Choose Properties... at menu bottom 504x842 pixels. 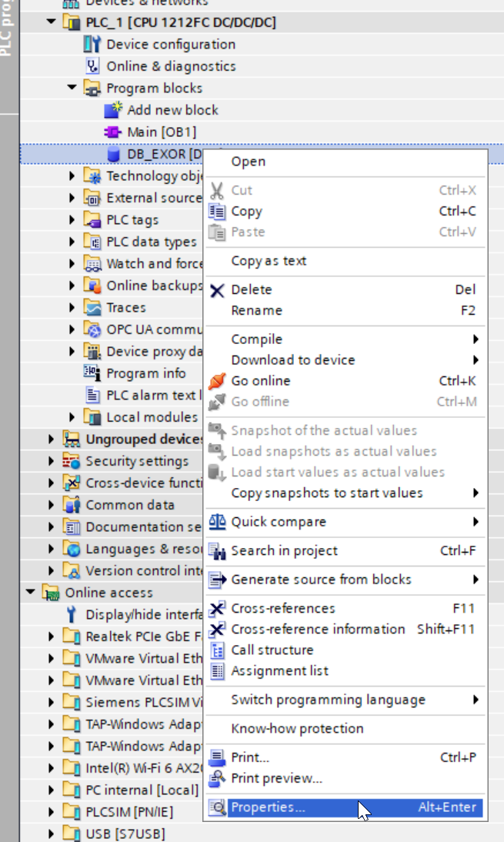pyautogui.click(x=345, y=807)
